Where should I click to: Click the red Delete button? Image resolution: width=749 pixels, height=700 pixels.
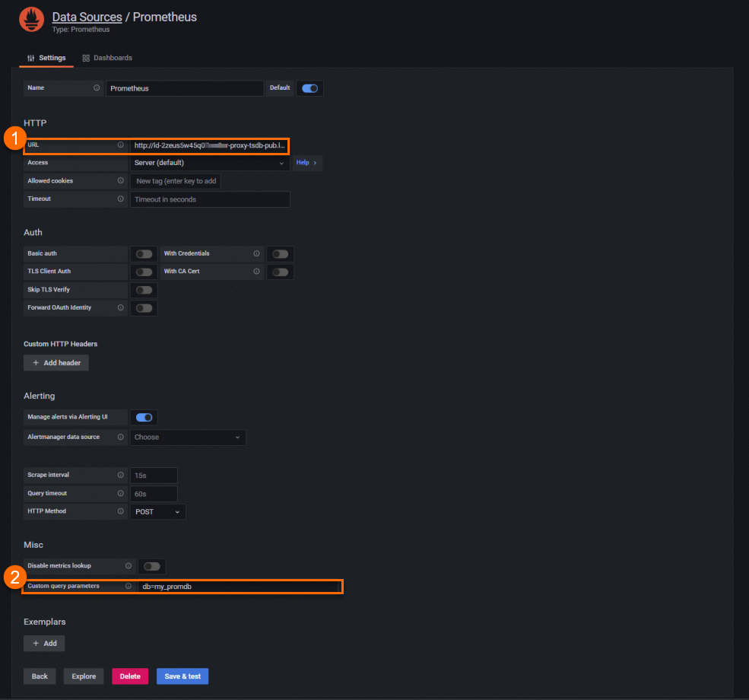coord(130,676)
